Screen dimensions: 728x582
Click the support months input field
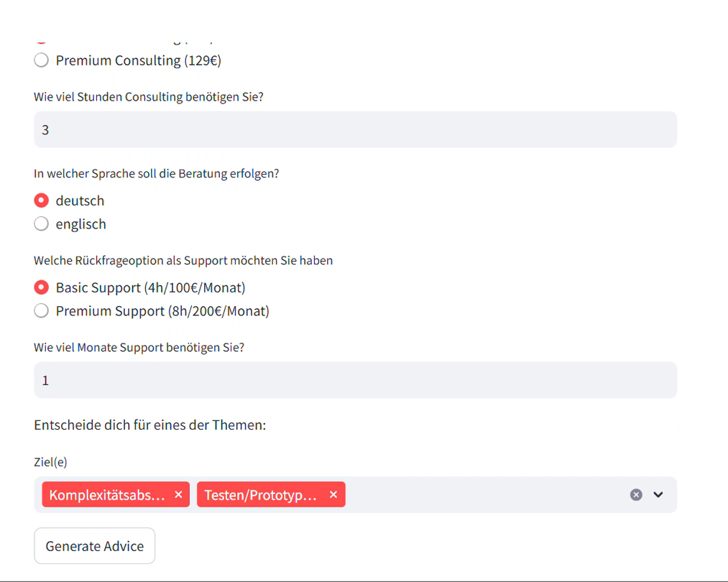tap(355, 380)
